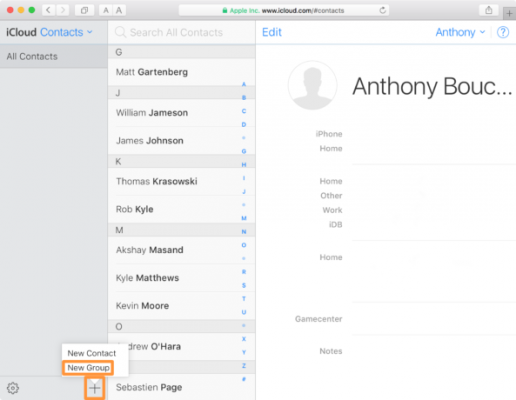Click the Notes field label
This screenshot has width=516, height=400.
tap(331, 351)
